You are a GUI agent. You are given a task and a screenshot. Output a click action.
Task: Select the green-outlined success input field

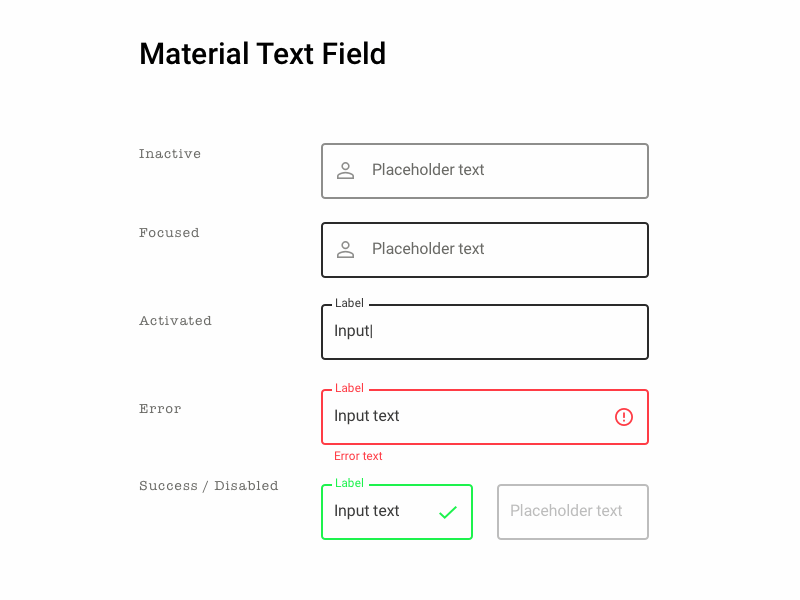pyautogui.click(x=385, y=512)
